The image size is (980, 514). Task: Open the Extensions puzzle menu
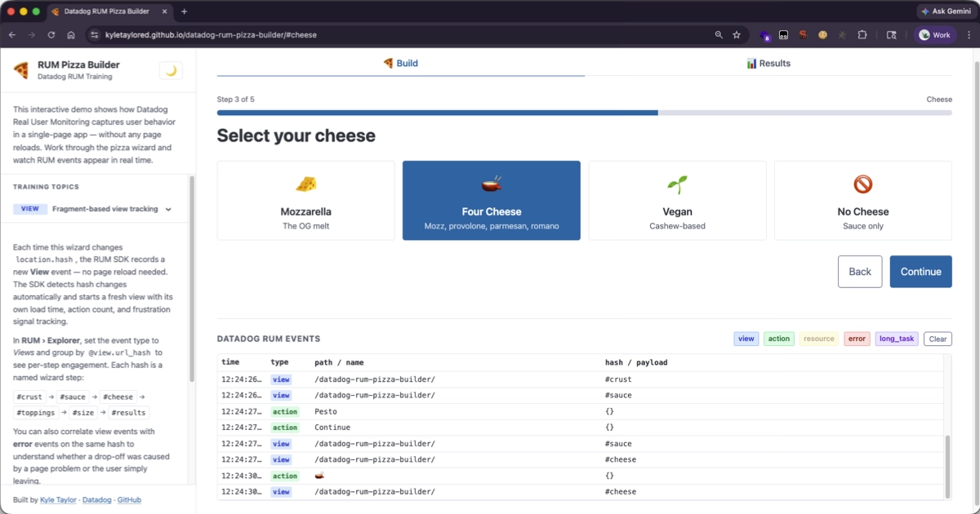coord(862,35)
